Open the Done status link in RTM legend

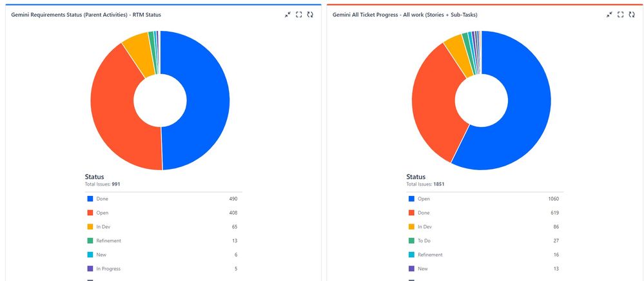[102, 199]
